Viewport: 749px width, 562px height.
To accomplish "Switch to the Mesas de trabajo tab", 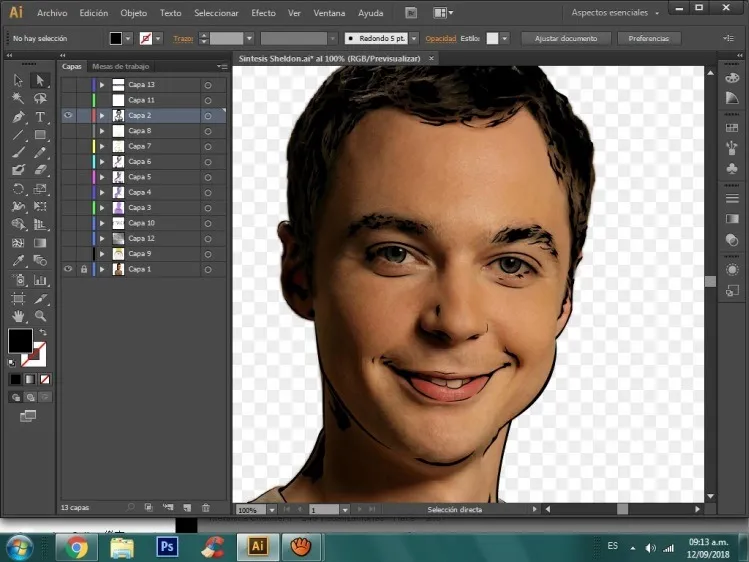I will tap(120, 66).
